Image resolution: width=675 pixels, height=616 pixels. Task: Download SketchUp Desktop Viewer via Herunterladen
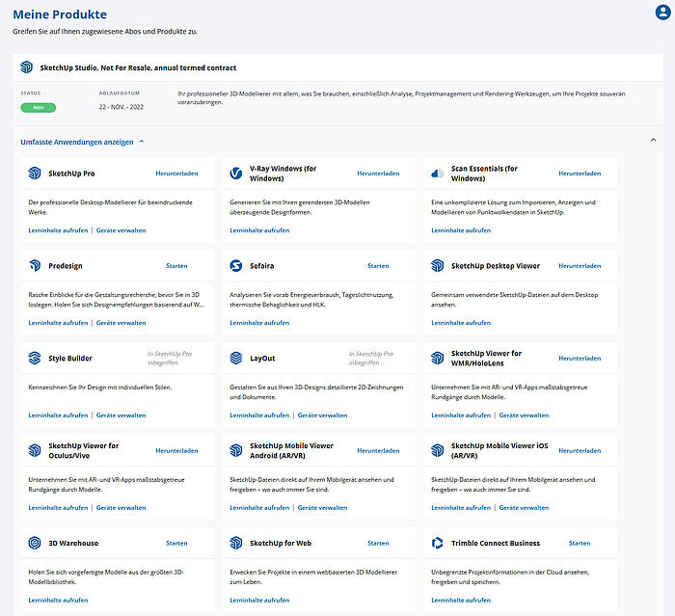coord(580,266)
